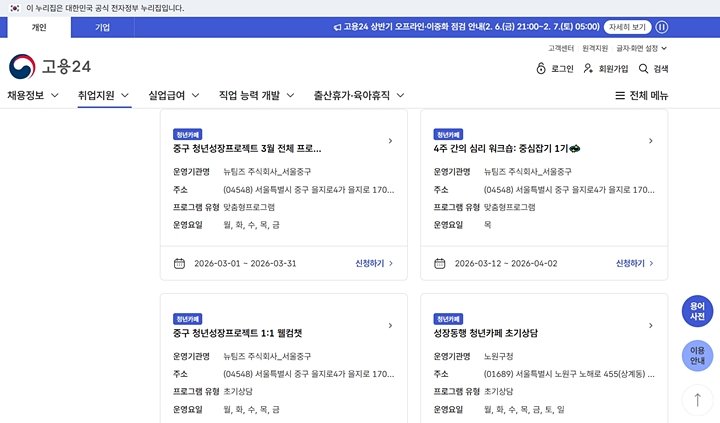Open 중구 청년성장프로젝트 3월 전체 프로 title
The image size is (720, 423).
point(247,148)
